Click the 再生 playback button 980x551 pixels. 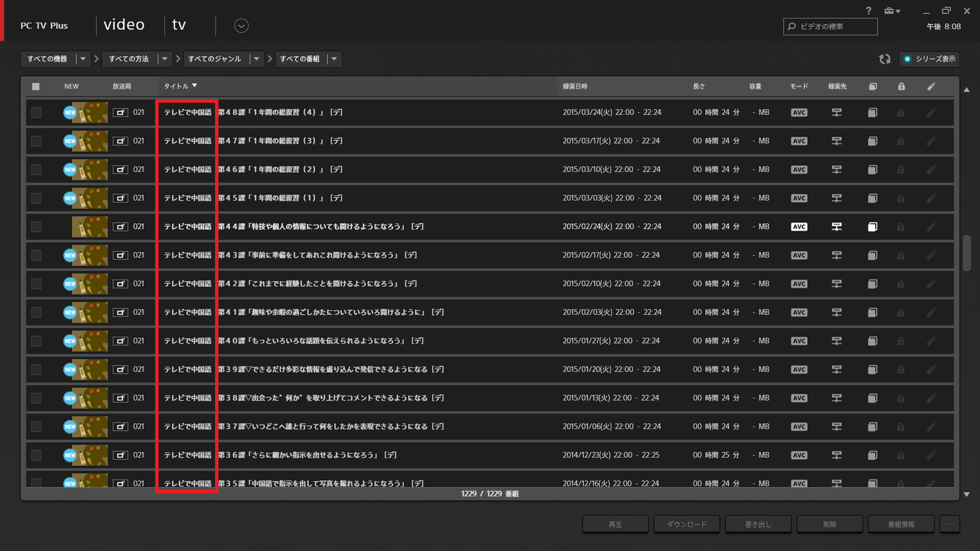tap(615, 524)
